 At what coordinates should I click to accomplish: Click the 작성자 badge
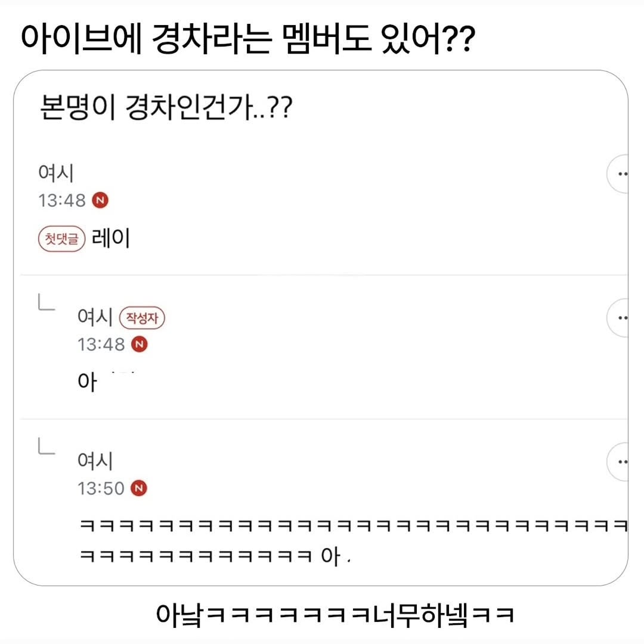pos(142,318)
